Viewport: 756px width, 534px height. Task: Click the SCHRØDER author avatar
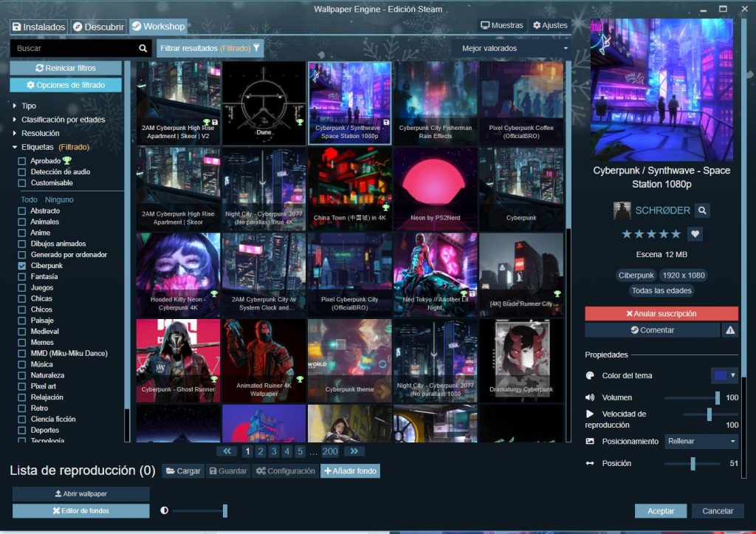pyautogui.click(x=622, y=210)
